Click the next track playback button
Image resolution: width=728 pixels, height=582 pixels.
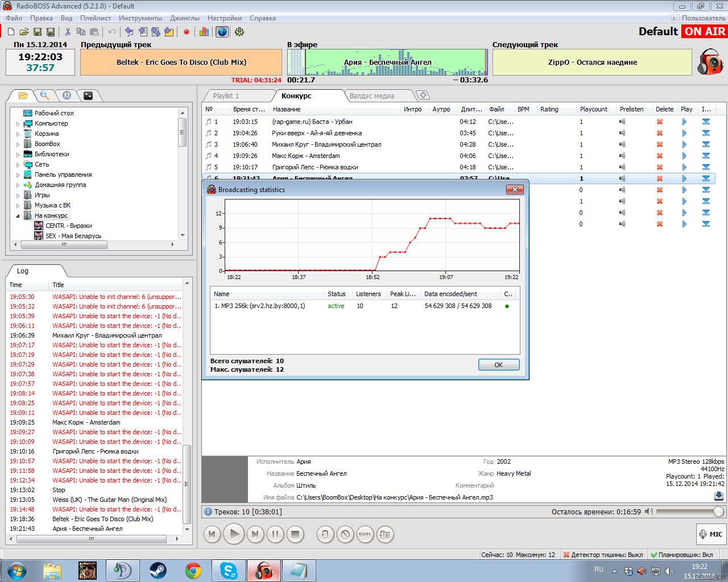click(x=255, y=534)
